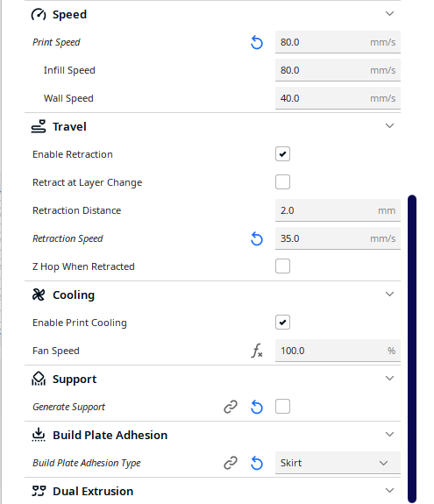
Task: Collapse the Travel section
Action: click(389, 126)
